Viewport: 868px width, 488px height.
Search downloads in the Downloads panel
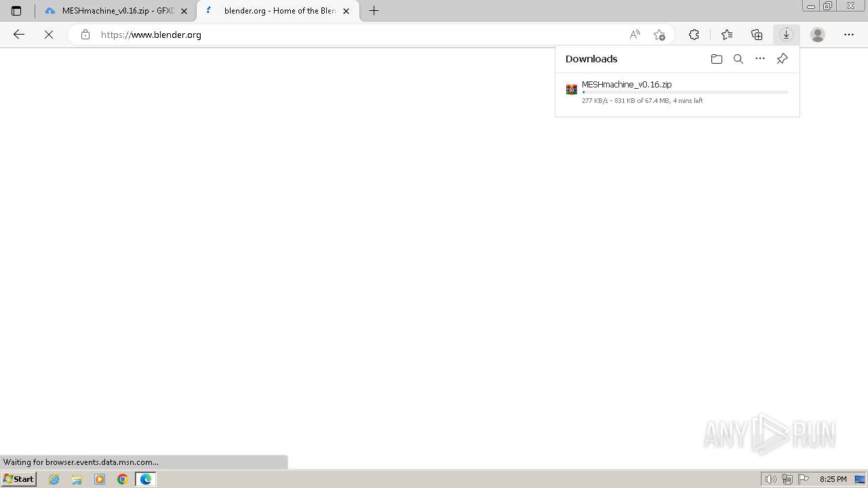click(x=738, y=59)
